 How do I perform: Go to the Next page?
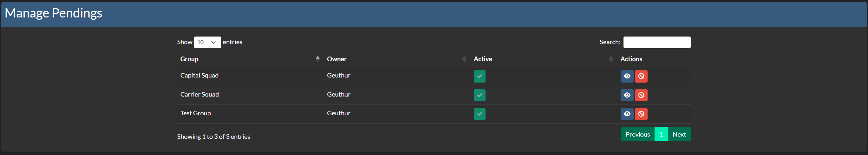679,134
